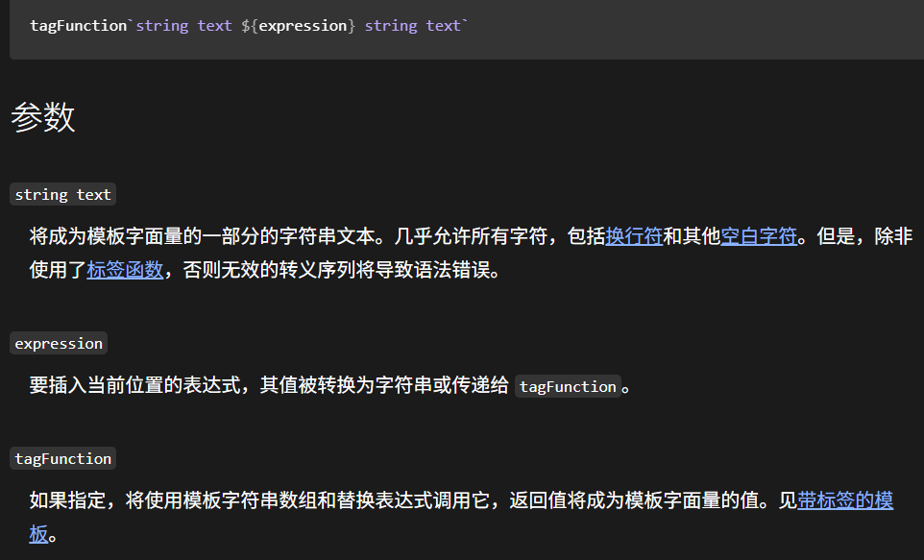This screenshot has height=560, width=924.
Task: Open the 换行符 link
Action: click(634, 236)
